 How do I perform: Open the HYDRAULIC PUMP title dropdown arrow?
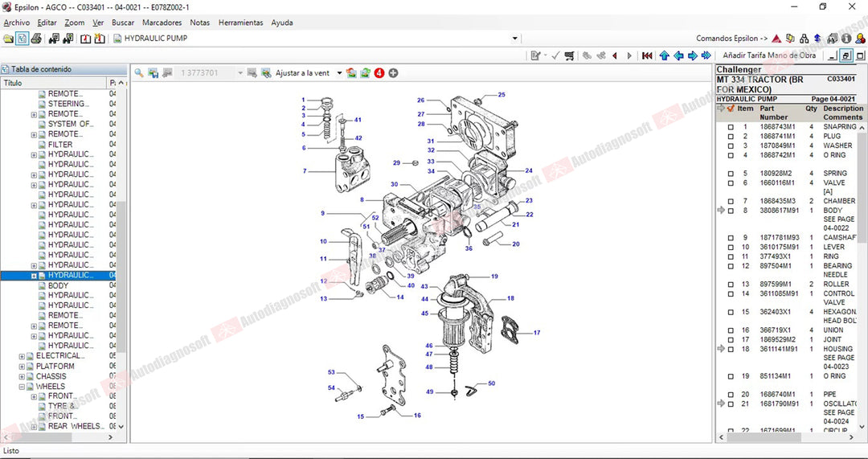[x=515, y=39]
